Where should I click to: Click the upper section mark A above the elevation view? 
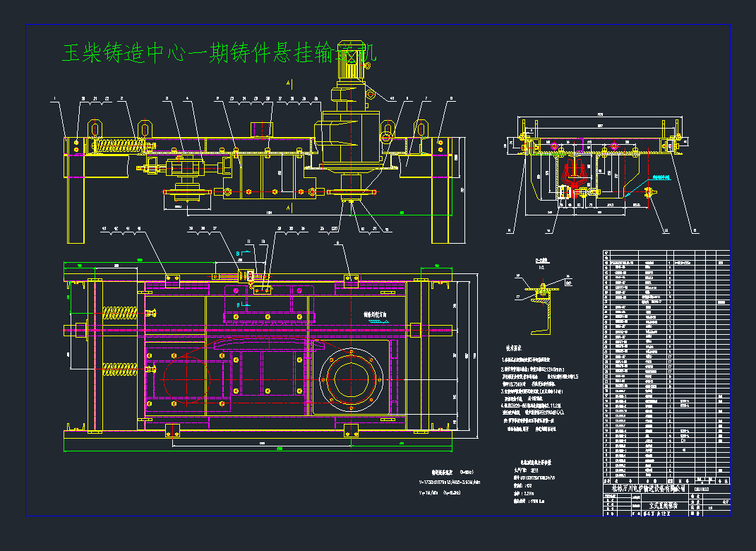pyautogui.click(x=289, y=84)
